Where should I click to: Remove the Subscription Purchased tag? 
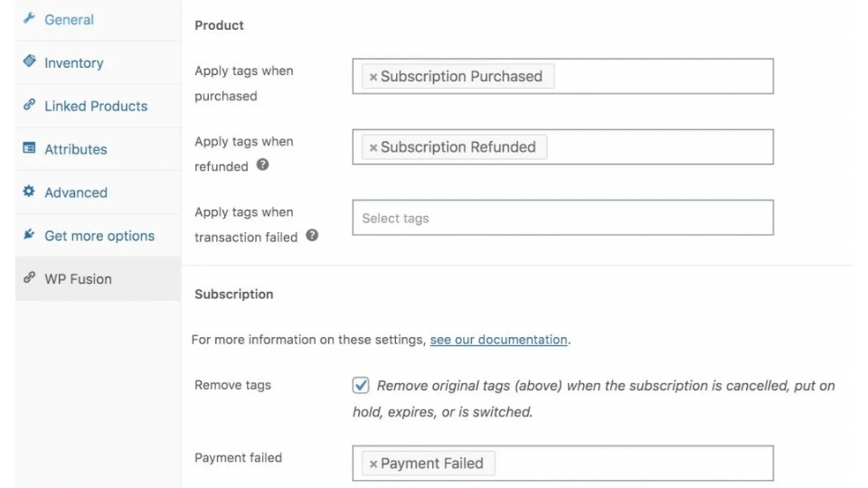click(x=373, y=77)
